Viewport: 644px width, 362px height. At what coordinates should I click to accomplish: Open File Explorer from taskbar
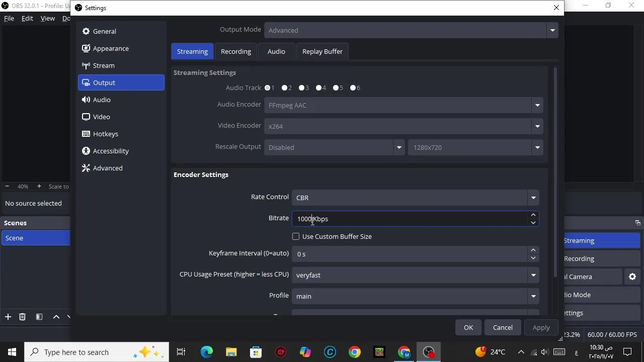click(231, 352)
